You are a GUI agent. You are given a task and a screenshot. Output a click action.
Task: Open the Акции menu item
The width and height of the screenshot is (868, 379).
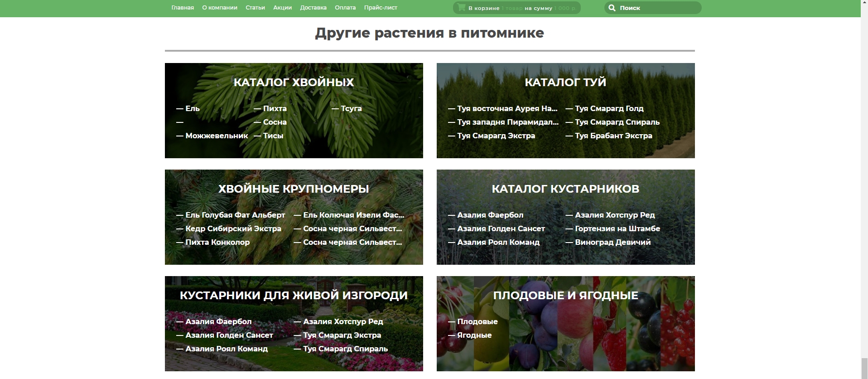pyautogui.click(x=283, y=8)
